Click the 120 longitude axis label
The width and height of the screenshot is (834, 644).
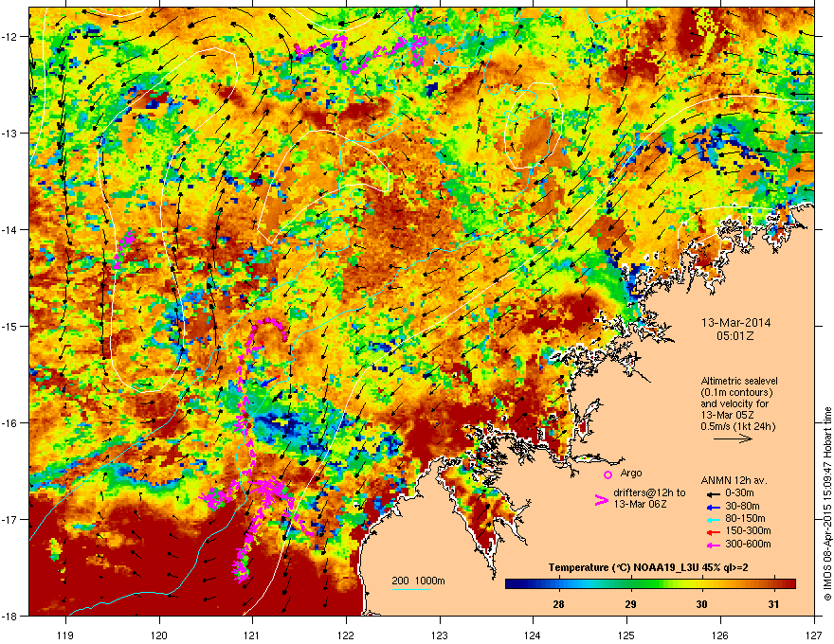pyautogui.click(x=159, y=635)
